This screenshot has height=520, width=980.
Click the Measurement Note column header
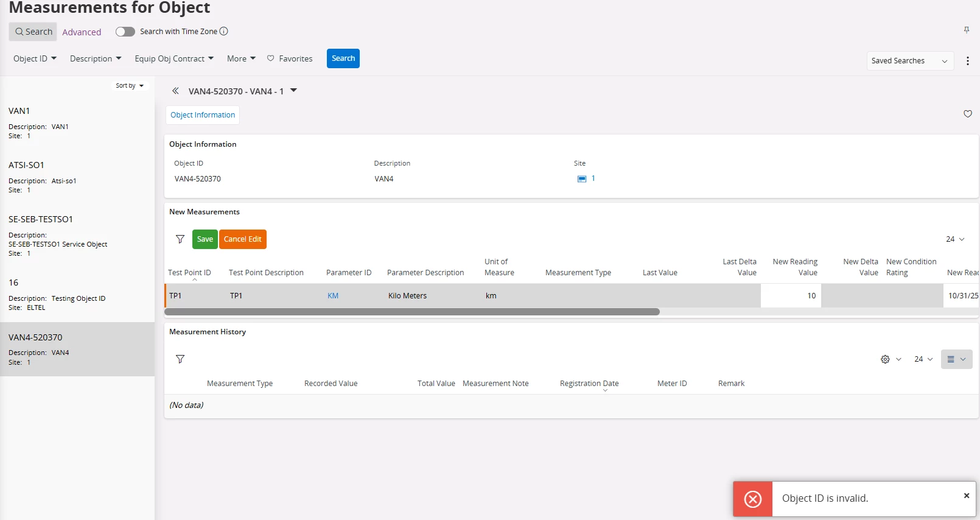click(495, 384)
